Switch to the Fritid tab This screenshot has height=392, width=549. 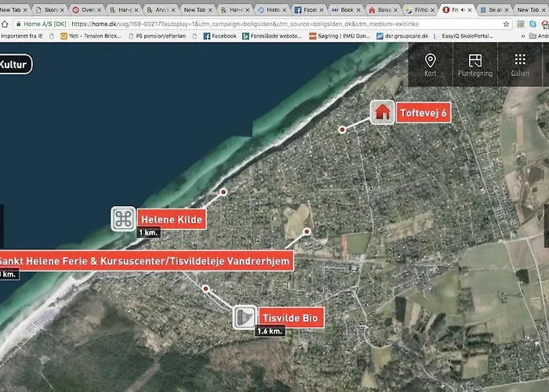tap(419, 10)
